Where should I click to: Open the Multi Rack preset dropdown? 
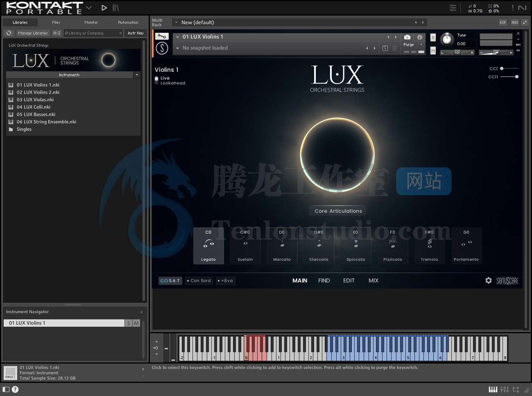pos(176,23)
